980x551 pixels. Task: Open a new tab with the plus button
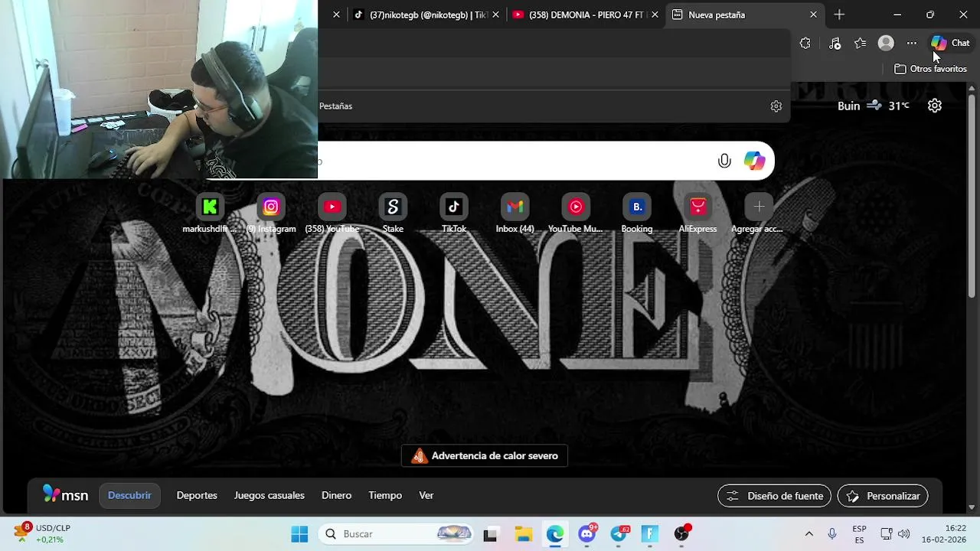pos(839,15)
